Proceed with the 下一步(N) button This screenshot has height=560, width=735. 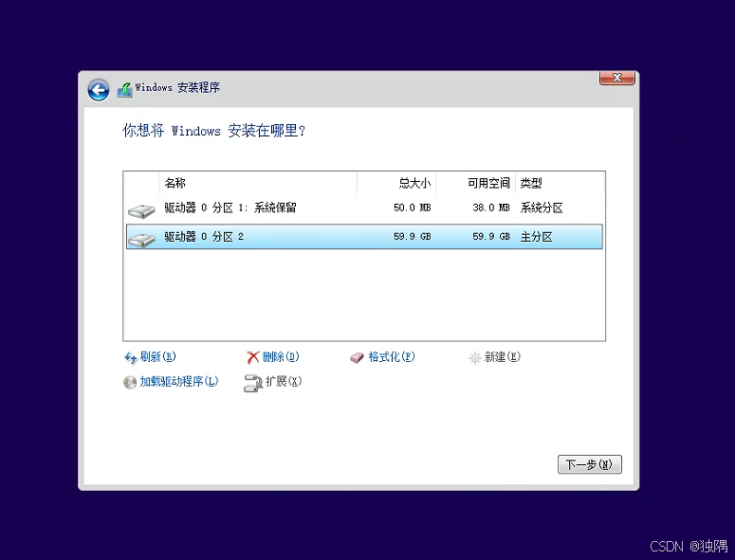(590, 464)
